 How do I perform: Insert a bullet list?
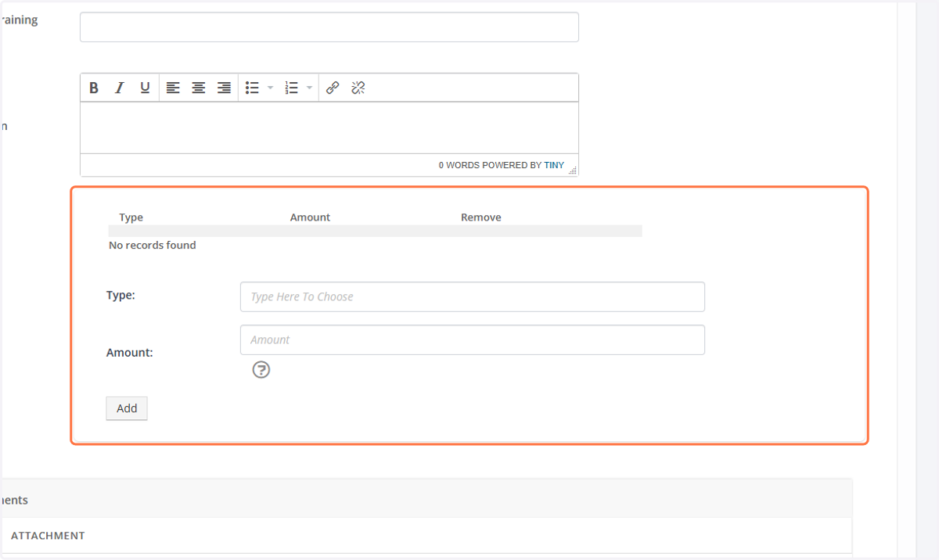point(252,88)
